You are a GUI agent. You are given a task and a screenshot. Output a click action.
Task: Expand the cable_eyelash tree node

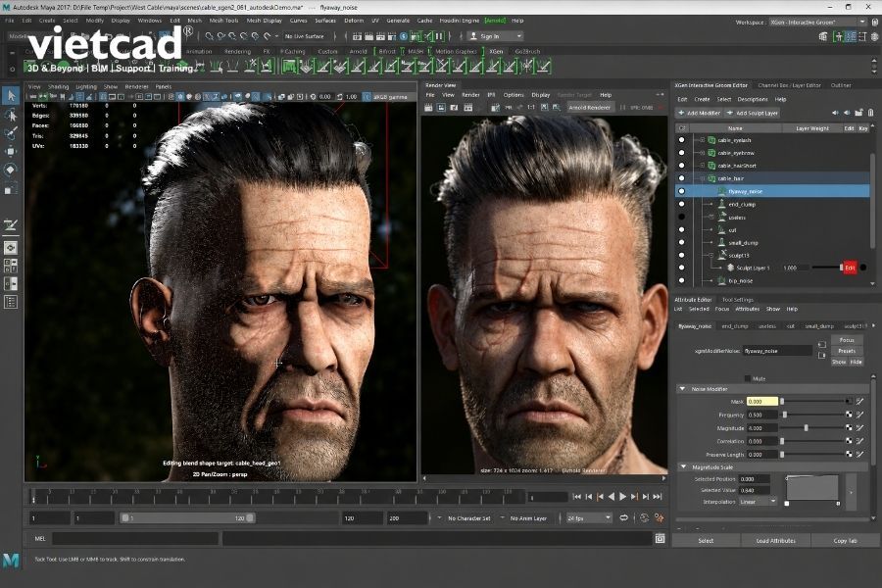[702, 140]
